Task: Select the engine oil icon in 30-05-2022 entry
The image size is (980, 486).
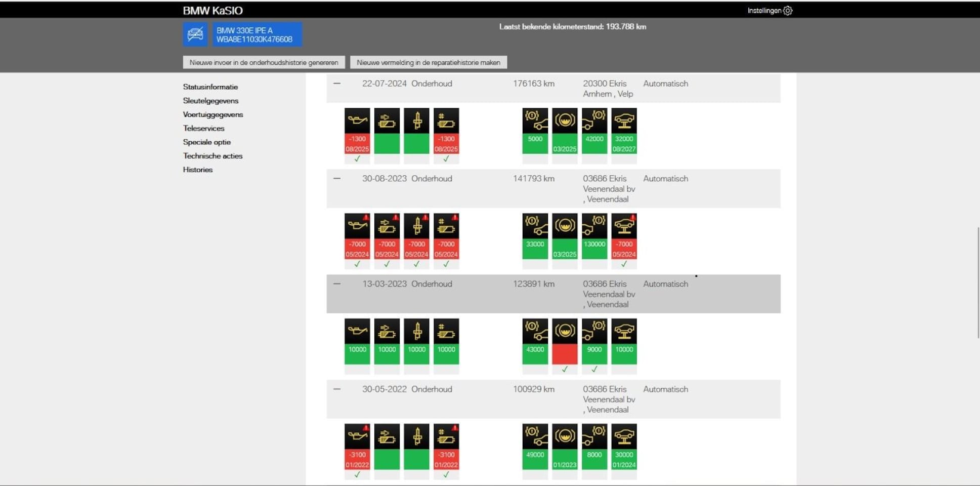Action: pos(357,436)
